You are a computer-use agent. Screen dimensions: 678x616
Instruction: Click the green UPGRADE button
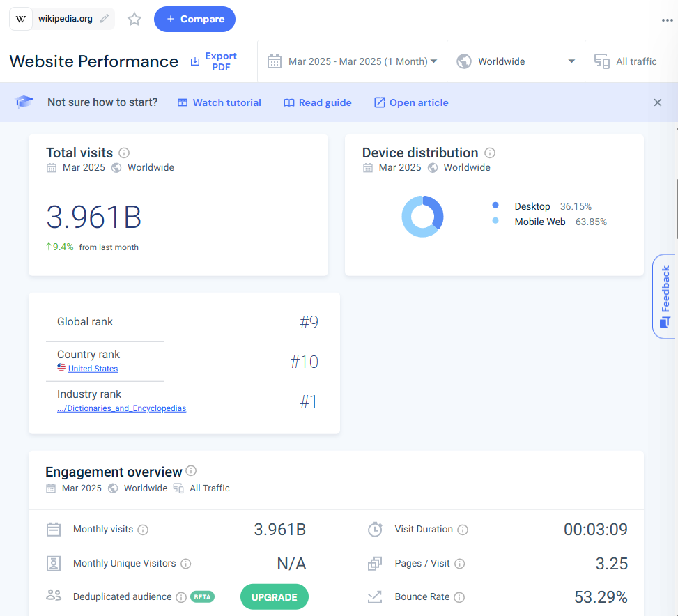(x=274, y=597)
